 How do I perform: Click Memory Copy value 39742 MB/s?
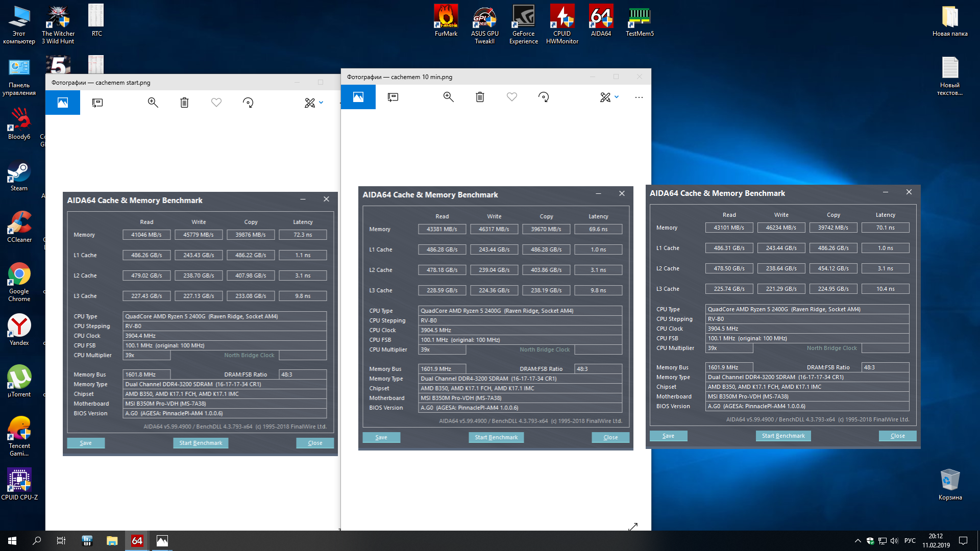pyautogui.click(x=833, y=228)
